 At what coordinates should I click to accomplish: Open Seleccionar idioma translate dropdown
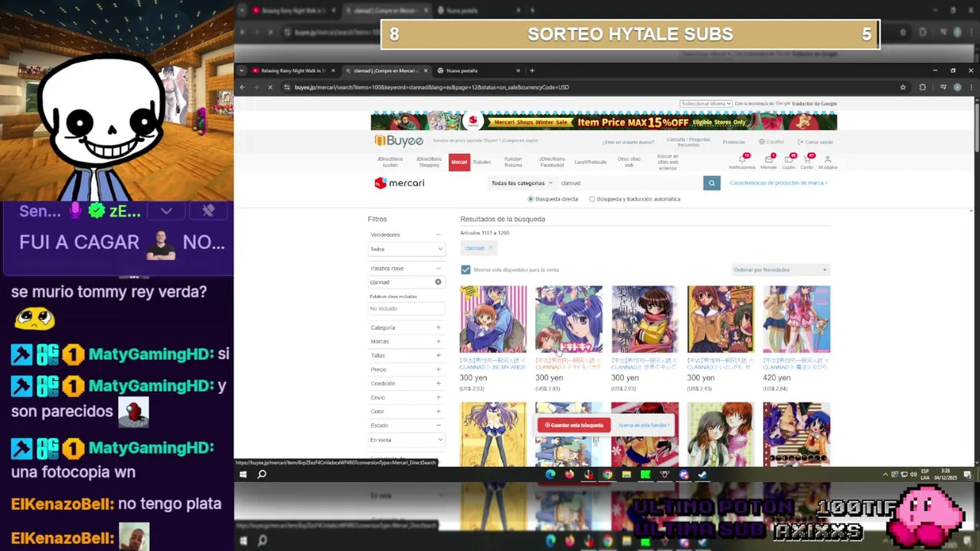point(706,103)
